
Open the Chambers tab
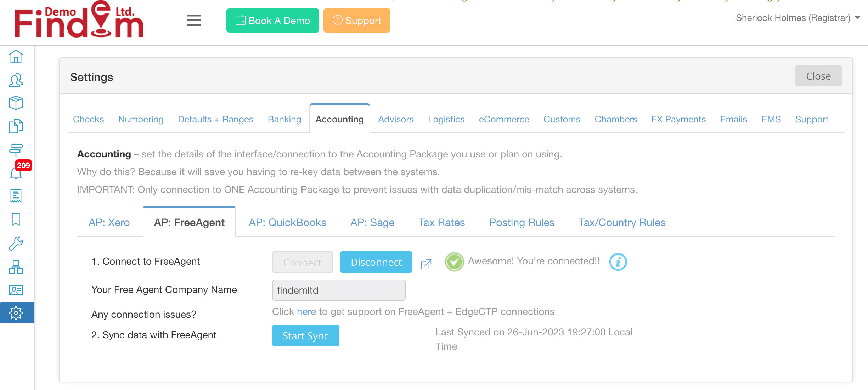pos(616,119)
